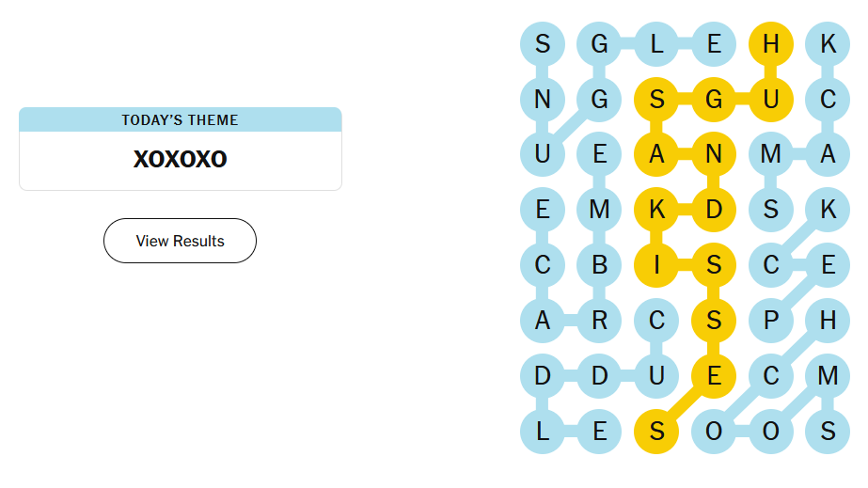Tap the yellow letter A circle
This screenshot has height=488, width=868.
tap(656, 154)
